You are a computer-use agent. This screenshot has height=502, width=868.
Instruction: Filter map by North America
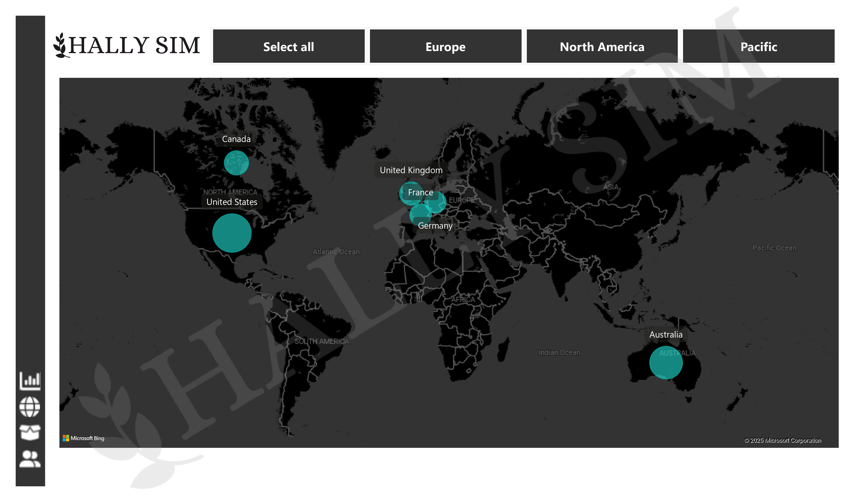(602, 46)
